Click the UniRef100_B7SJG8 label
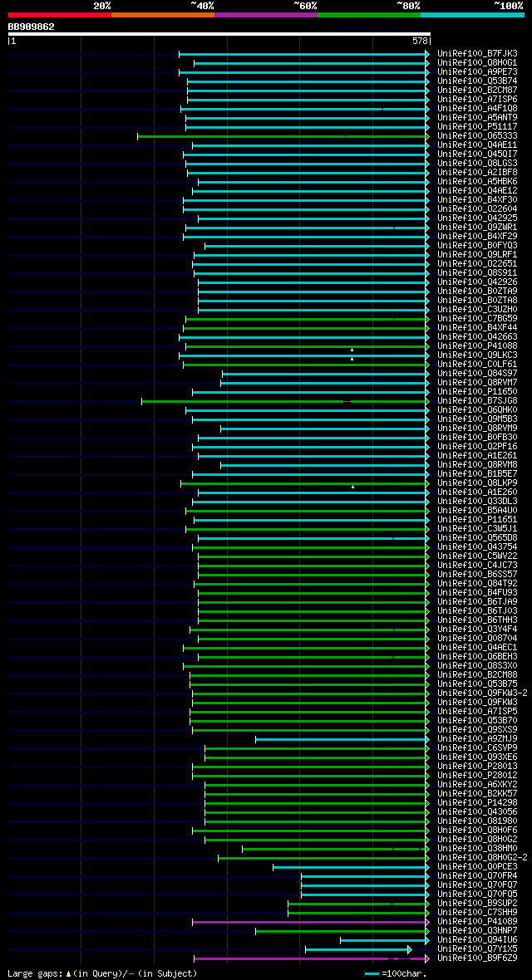Screen dimensions: 532x980 coord(477,400)
